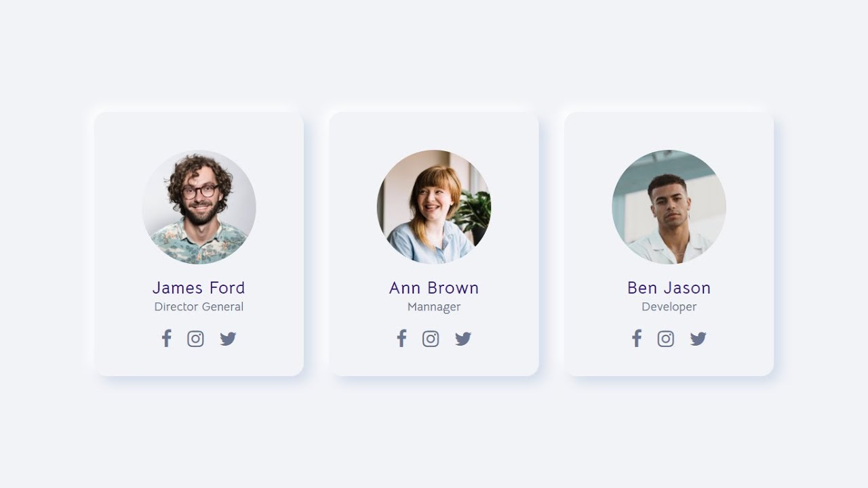Open Ann Brown's Twitter icon
868x488 pixels.
pyautogui.click(x=463, y=339)
